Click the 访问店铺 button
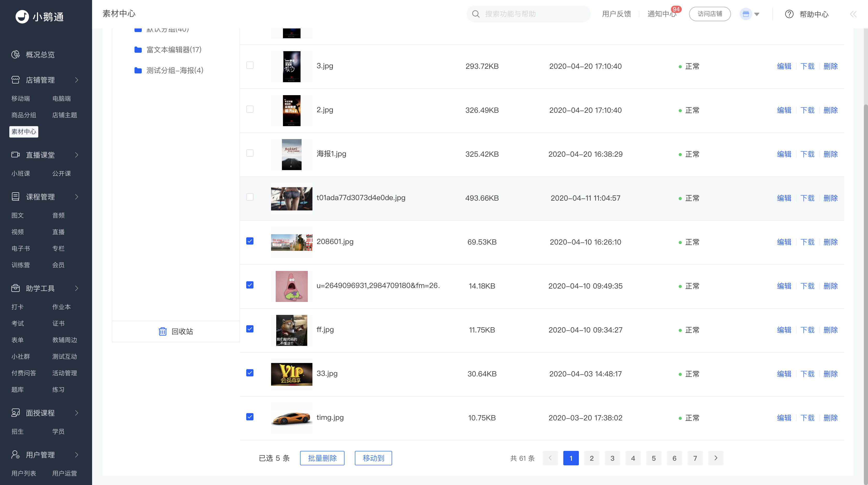The height and width of the screenshot is (485, 868). pyautogui.click(x=710, y=14)
